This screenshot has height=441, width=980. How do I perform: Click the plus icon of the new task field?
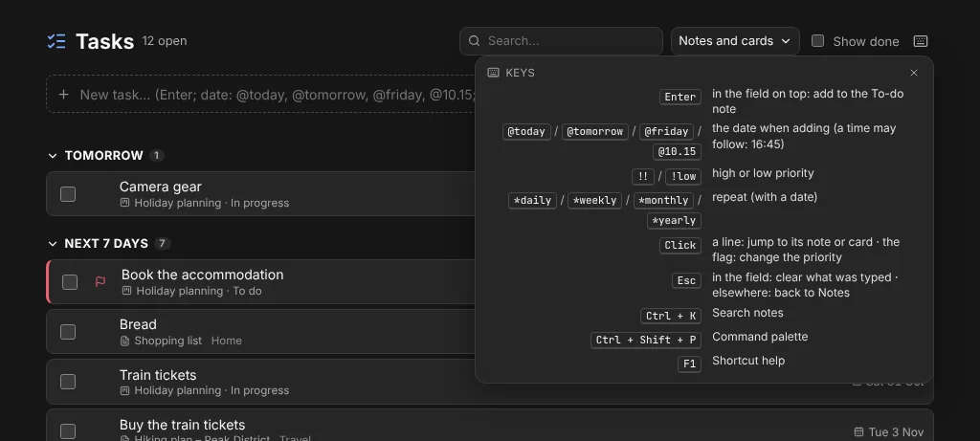(x=63, y=95)
